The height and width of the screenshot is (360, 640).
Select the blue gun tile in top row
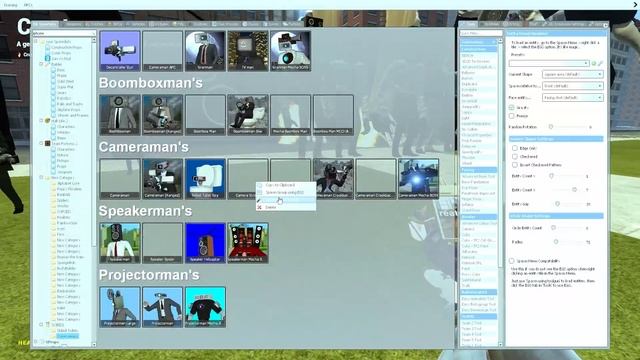tap(120, 51)
